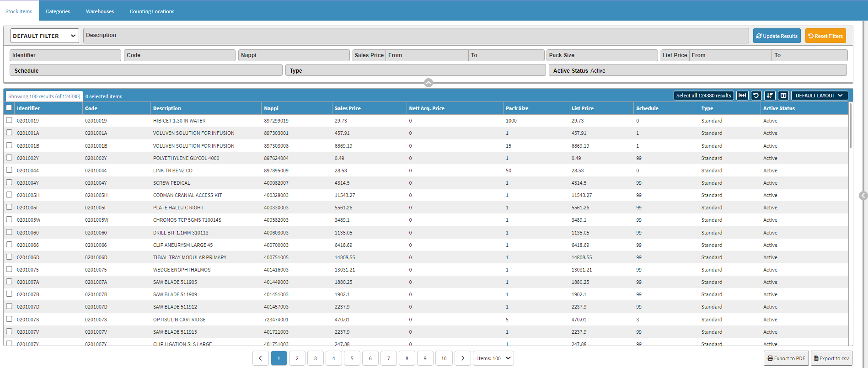Switch to the Categories tab
The image size is (868, 368).
tap(58, 11)
